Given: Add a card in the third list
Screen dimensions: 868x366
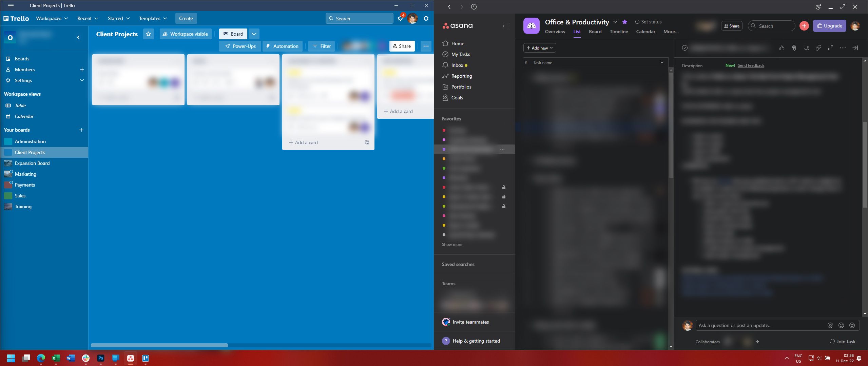Looking at the screenshot, I should tap(303, 142).
